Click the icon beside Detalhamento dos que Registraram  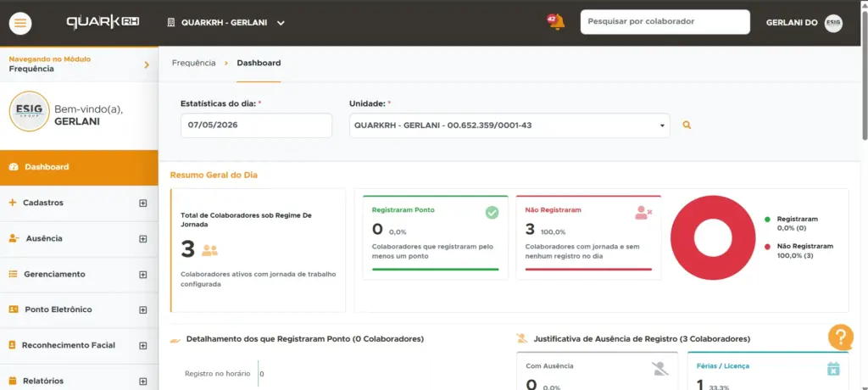pos(175,339)
